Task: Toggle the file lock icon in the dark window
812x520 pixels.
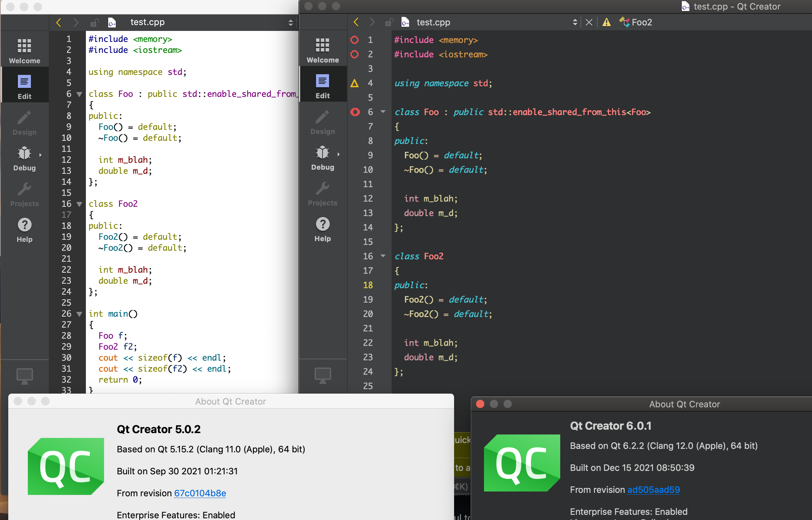Action: tap(388, 22)
